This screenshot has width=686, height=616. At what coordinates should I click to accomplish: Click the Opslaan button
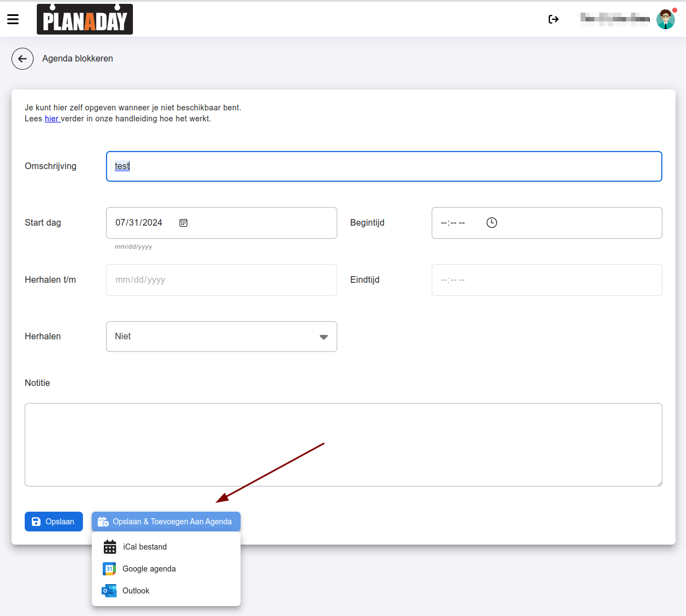point(54,522)
